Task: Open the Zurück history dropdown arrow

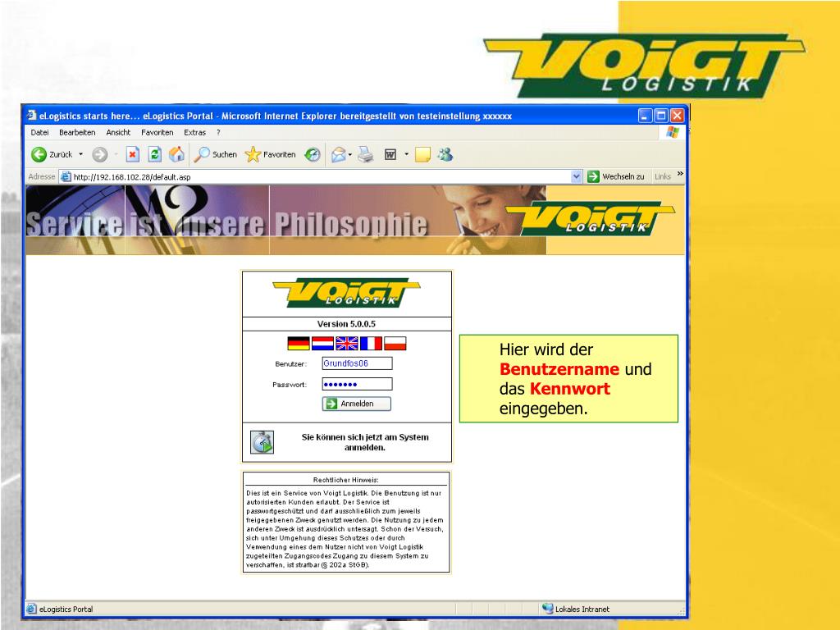Action: (81, 154)
